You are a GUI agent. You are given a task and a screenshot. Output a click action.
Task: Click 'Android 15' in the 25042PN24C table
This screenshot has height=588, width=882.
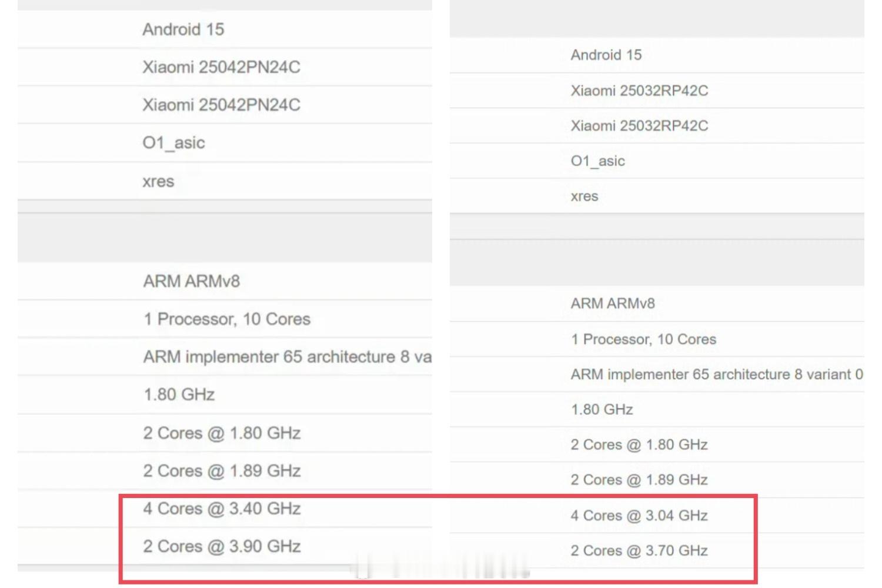point(183,29)
